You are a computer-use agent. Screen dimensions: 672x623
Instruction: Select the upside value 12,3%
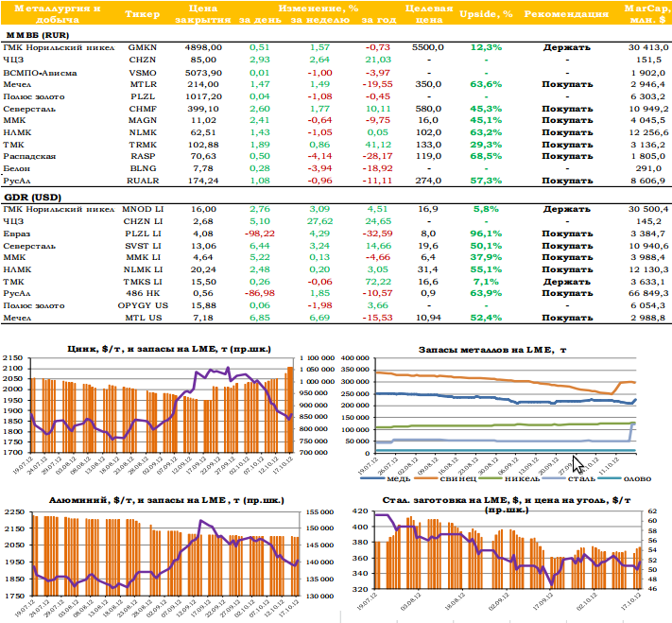click(x=486, y=47)
